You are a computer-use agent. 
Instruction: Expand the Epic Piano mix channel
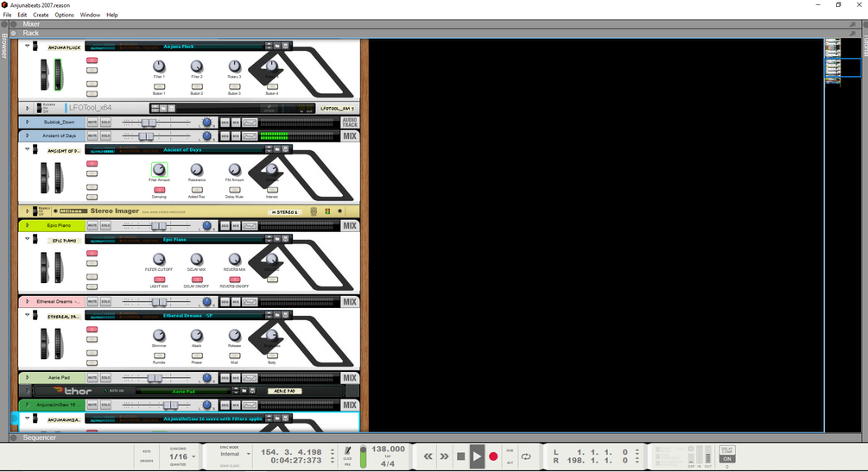tap(27, 225)
